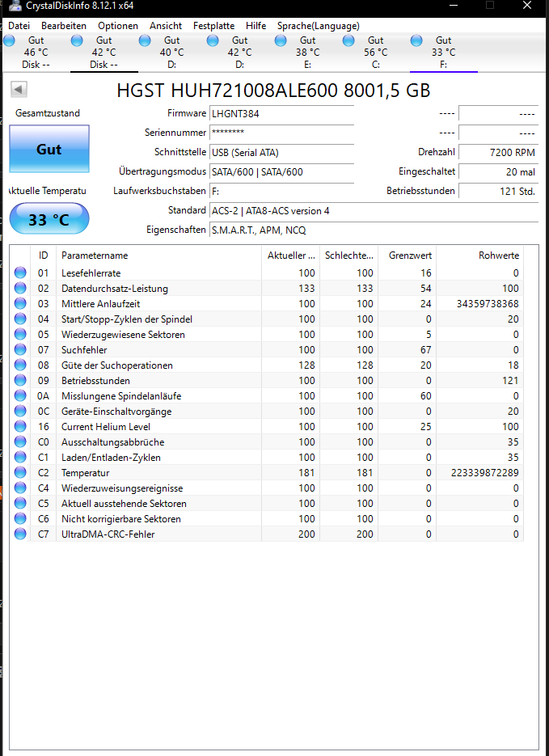This screenshot has width=549, height=756.
Task: Minimize the CrystalDiskInfo window
Action: (453, 6)
